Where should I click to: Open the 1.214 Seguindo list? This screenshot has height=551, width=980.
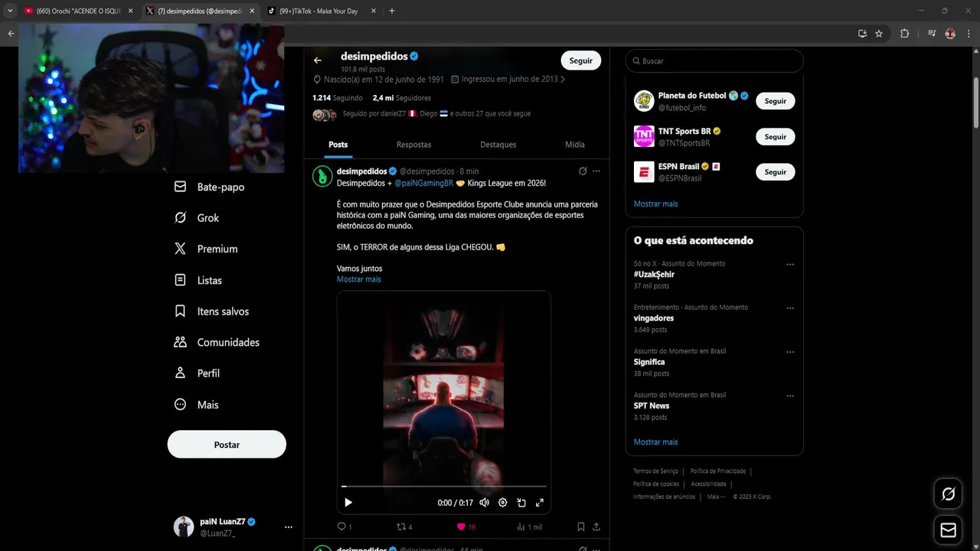[x=338, y=98]
